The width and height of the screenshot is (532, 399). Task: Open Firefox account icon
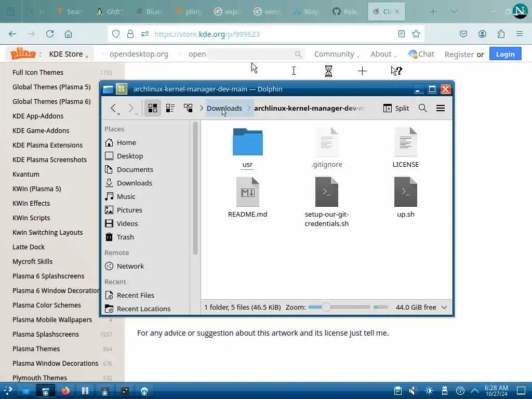click(482, 34)
